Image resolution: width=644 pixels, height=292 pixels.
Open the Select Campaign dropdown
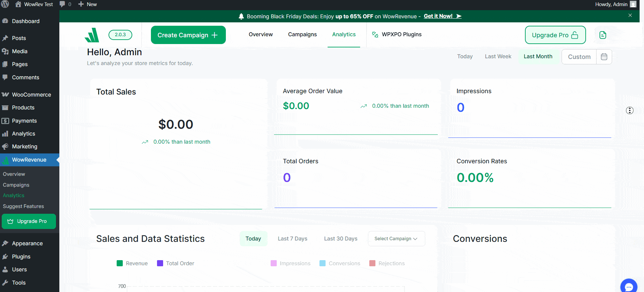396,239
